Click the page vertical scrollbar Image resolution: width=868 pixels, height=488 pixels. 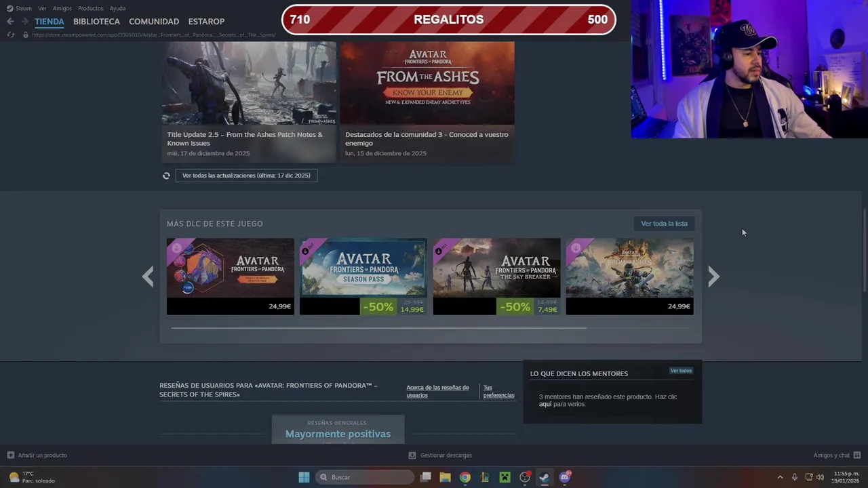click(x=865, y=251)
